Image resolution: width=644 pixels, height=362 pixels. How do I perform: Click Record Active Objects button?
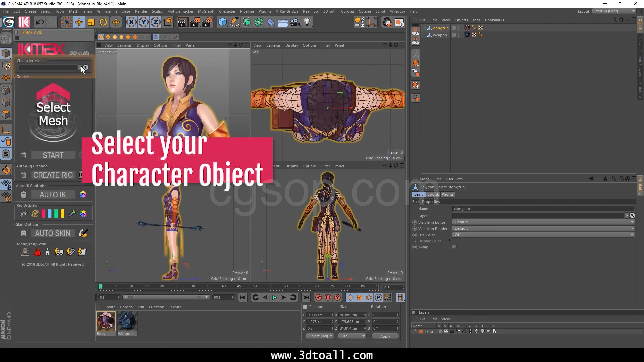coord(319,297)
